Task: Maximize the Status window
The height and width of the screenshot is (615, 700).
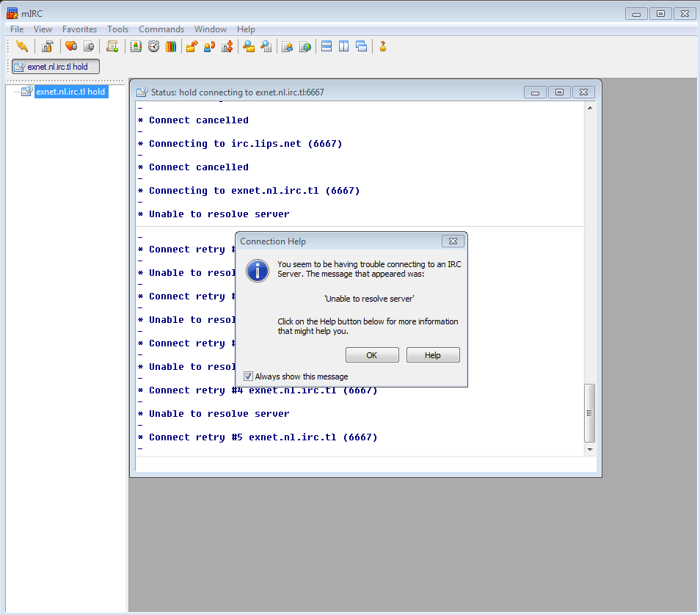Action: (559, 92)
